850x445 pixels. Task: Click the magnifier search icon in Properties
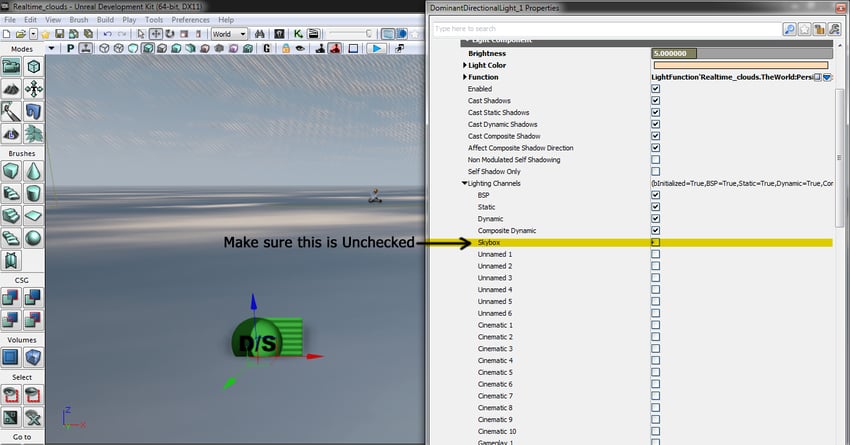[x=789, y=29]
